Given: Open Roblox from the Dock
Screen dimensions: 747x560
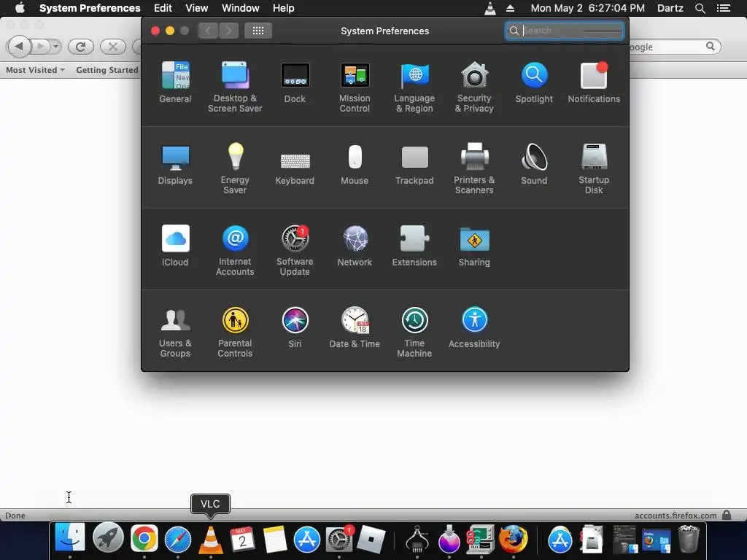Looking at the screenshot, I should click(x=371, y=540).
